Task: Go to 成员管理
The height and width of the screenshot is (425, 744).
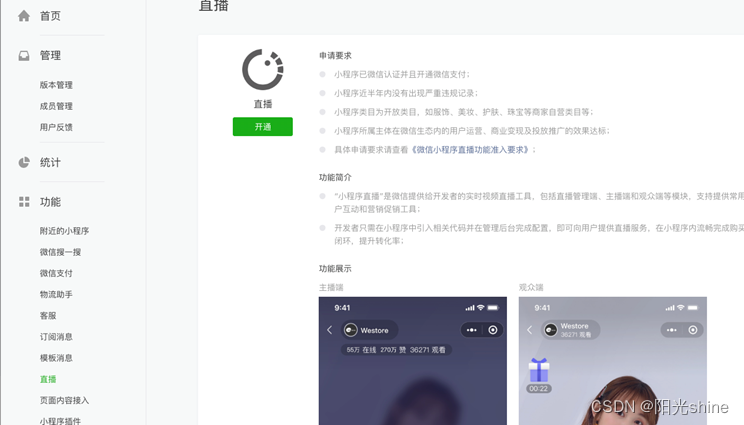Action: [x=56, y=106]
